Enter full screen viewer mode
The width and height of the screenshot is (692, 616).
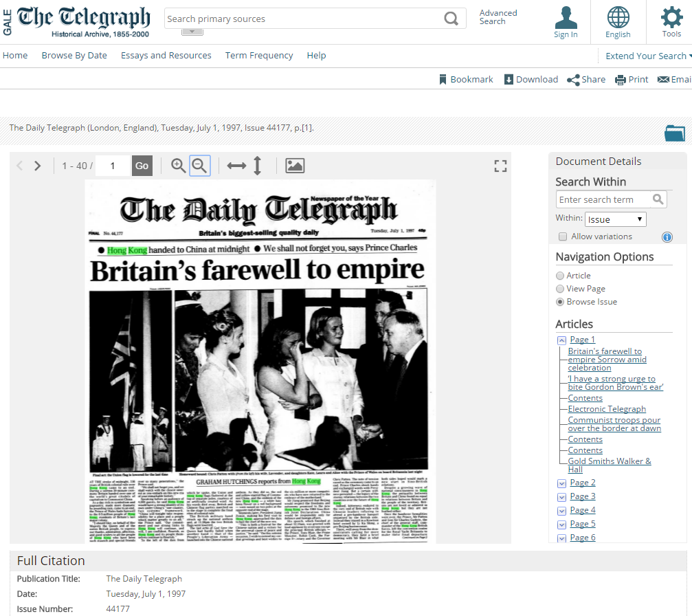(x=500, y=166)
